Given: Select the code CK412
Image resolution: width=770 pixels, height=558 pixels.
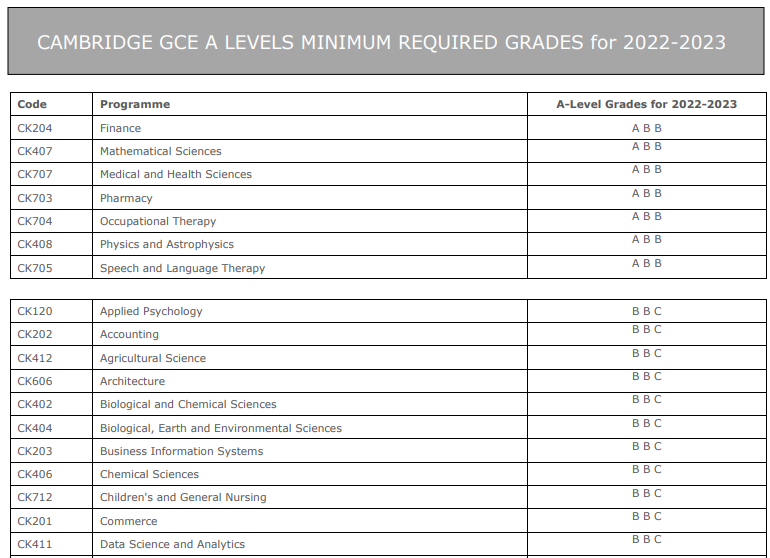Looking at the screenshot, I should [x=35, y=358].
